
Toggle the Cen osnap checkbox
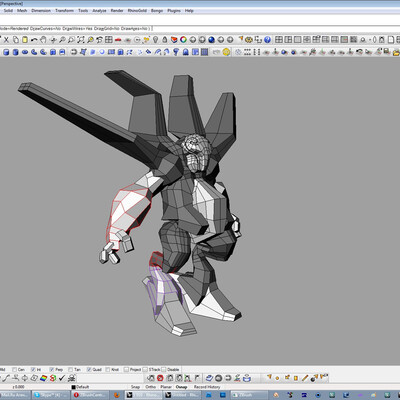pyautogui.click(x=14, y=369)
